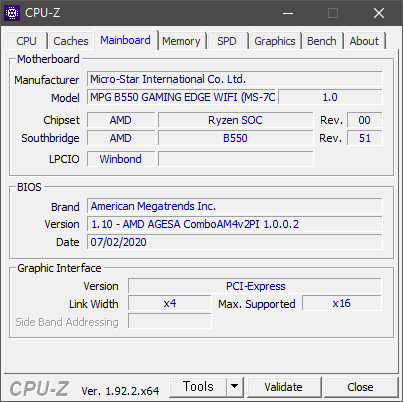The width and height of the screenshot is (403, 402).
Task: Click the Chipset vendor field AMD
Action: click(121, 120)
